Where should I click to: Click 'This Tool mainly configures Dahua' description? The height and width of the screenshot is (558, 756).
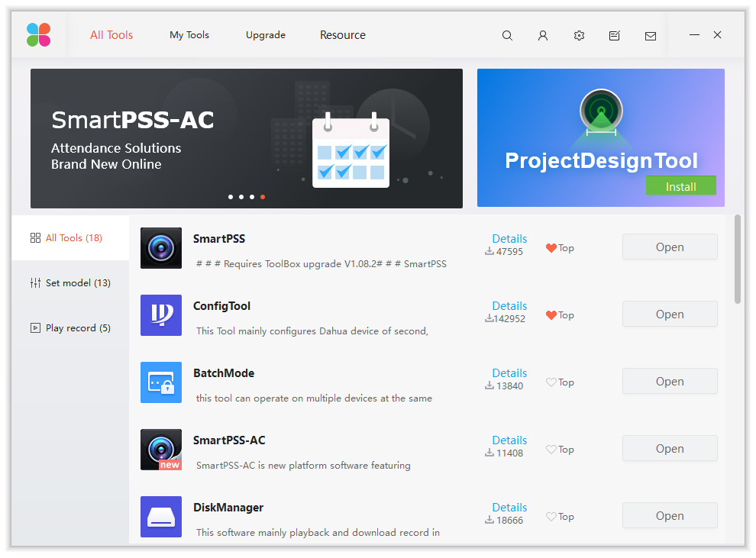pos(312,331)
